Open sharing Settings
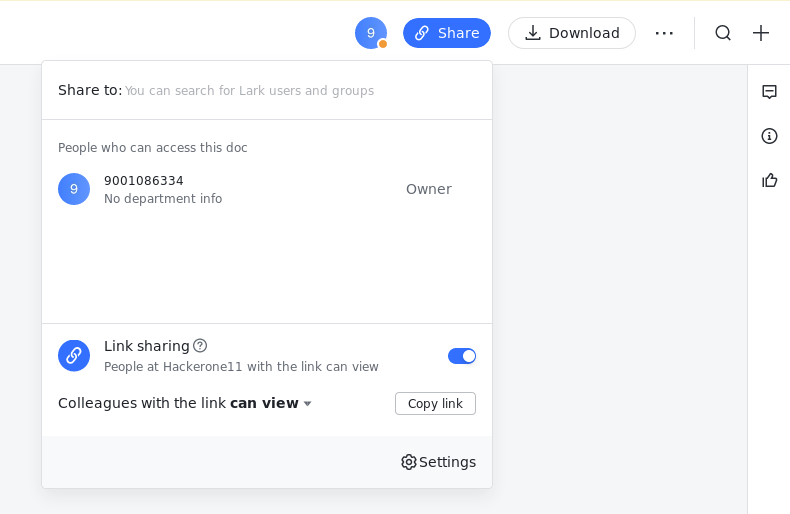This screenshot has width=790, height=514. pos(447,462)
